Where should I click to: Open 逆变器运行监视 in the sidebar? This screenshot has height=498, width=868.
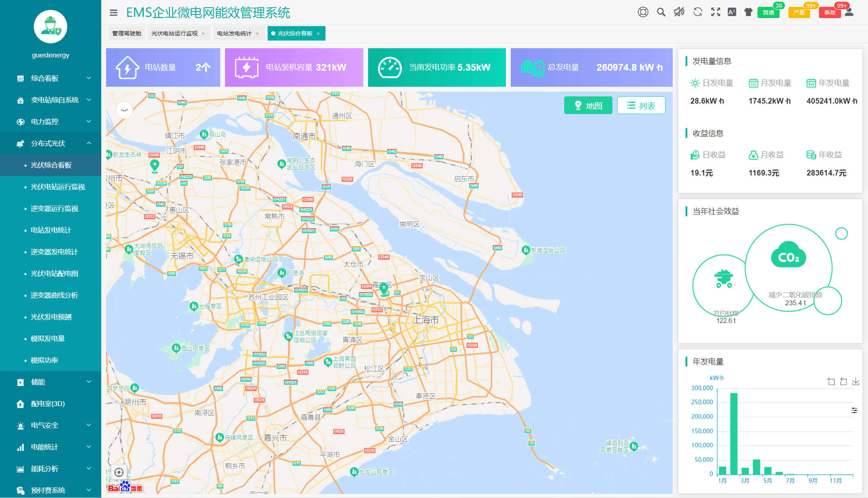point(54,208)
